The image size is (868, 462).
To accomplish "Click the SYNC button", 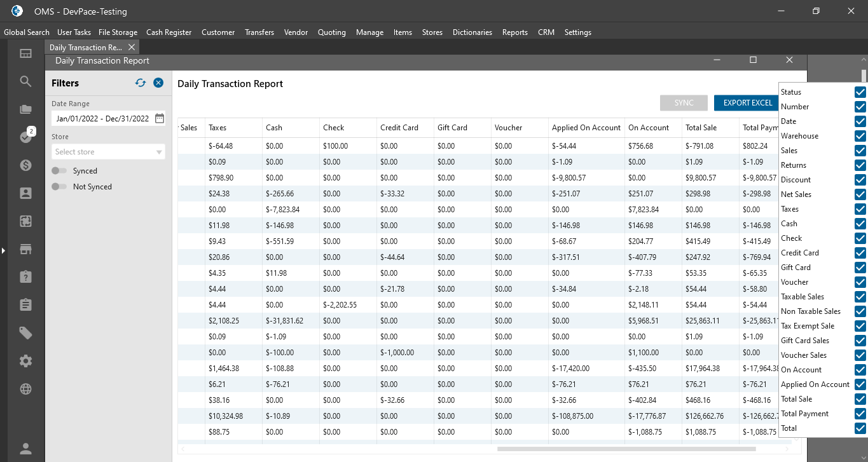I will tap(684, 103).
